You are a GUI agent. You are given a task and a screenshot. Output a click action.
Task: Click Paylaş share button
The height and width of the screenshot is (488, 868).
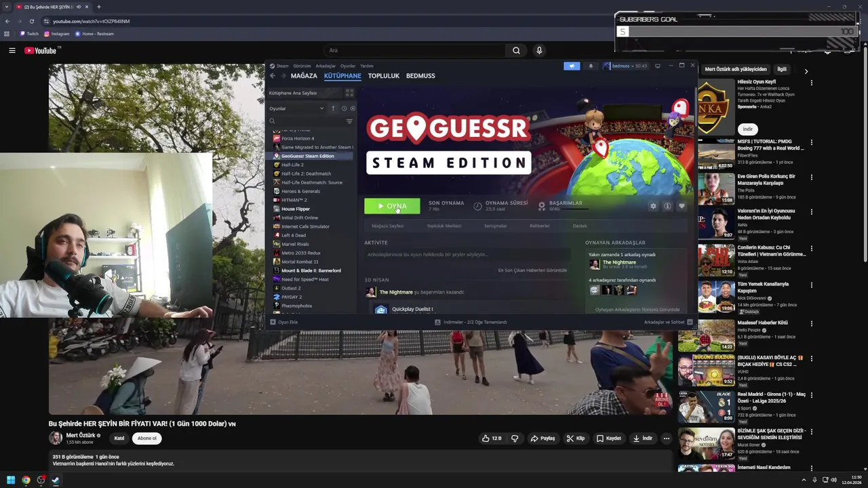542,439
